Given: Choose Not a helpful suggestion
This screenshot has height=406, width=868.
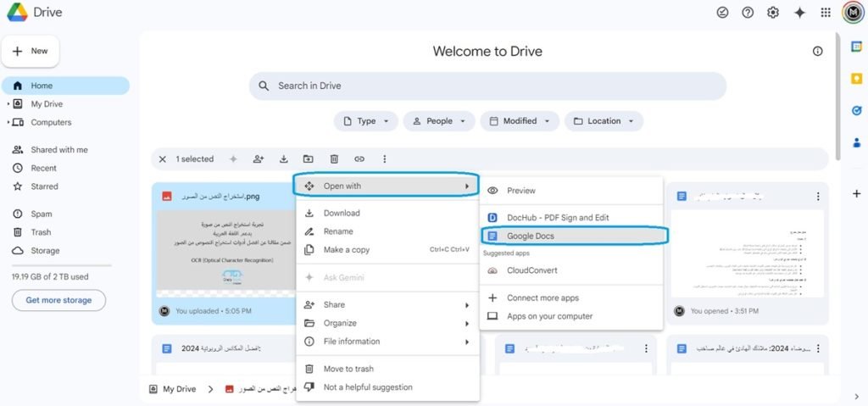Looking at the screenshot, I should (x=387, y=387).
